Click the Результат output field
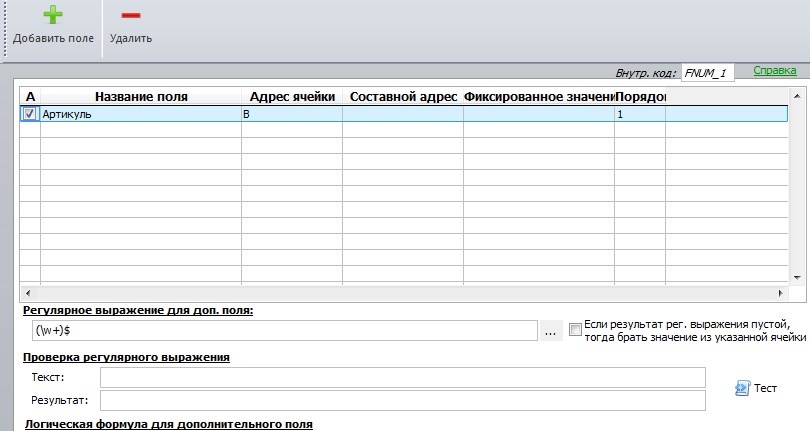This screenshot has width=810, height=431. 402,401
